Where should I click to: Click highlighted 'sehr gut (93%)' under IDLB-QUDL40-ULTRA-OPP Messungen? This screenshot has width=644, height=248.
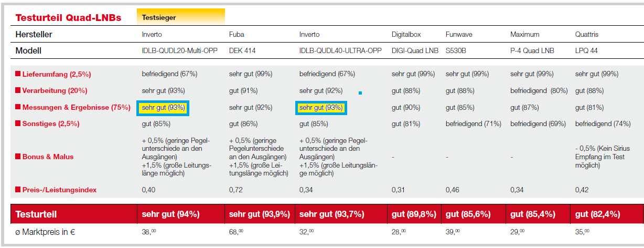[x=320, y=108]
